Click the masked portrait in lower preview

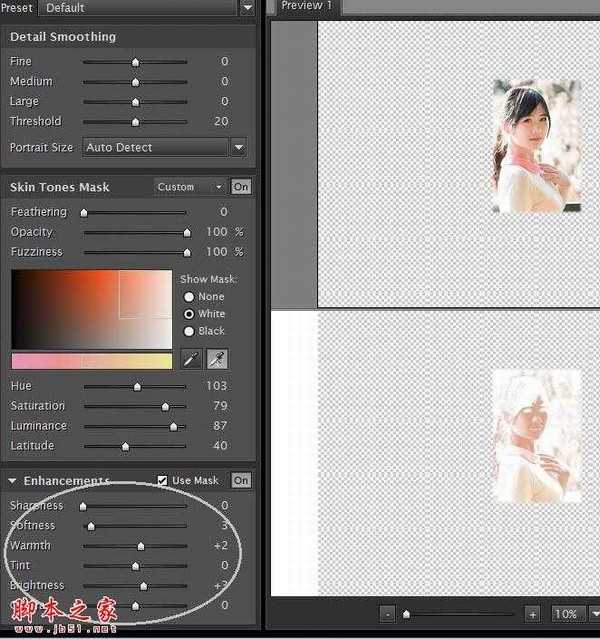(537, 436)
